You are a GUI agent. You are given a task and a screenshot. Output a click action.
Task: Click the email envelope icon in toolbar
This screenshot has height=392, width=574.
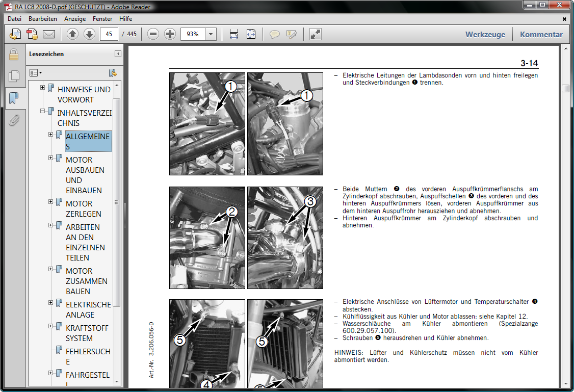pos(49,34)
